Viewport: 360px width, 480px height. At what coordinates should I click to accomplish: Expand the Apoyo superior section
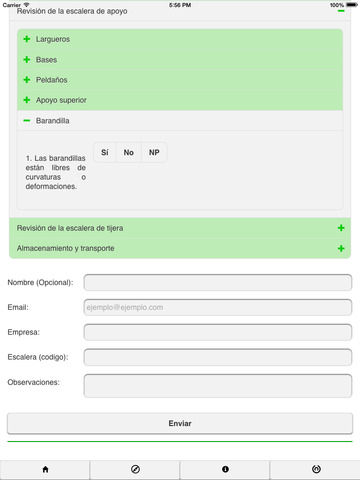pos(180,100)
